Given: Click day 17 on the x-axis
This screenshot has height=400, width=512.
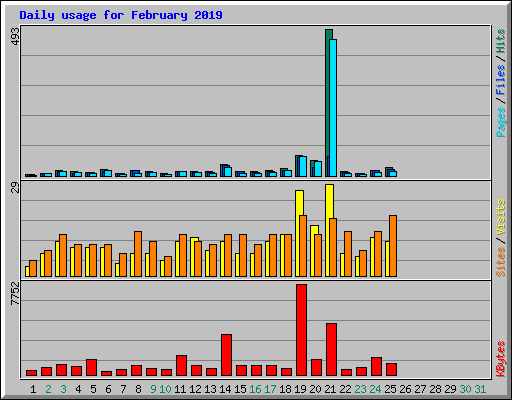Looking at the screenshot, I should 270,389.
